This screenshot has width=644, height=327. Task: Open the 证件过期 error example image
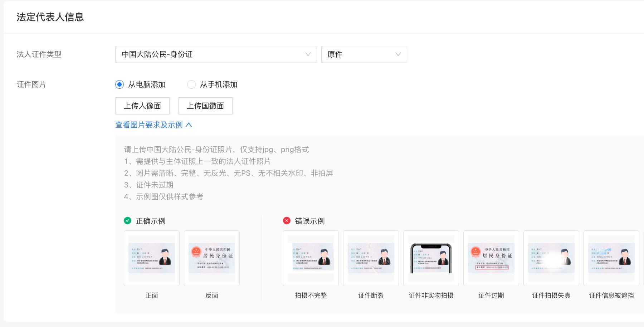pos(491,258)
